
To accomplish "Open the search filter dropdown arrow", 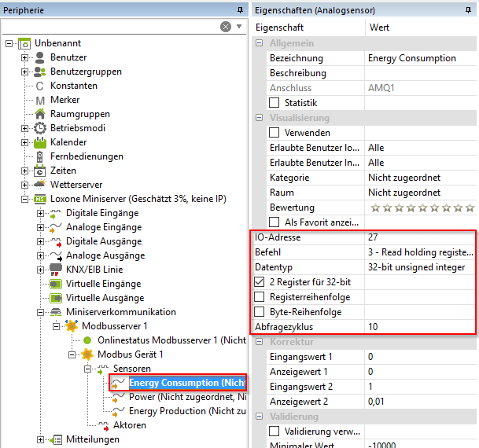I will tap(239, 27).
